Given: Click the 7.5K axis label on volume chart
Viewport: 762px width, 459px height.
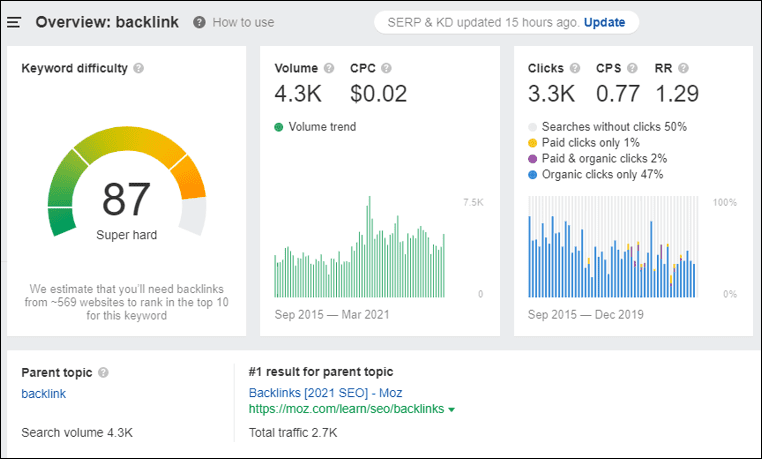Looking at the screenshot, I should point(473,203).
